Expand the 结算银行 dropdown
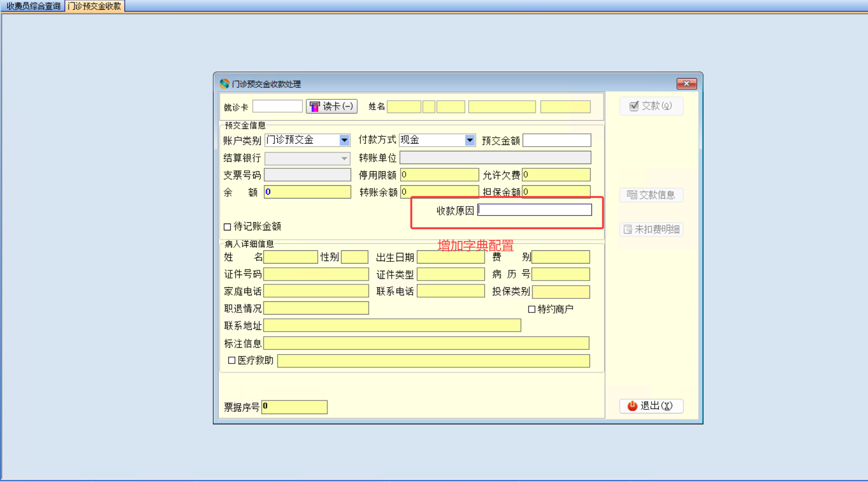The image size is (868, 482). (x=344, y=159)
